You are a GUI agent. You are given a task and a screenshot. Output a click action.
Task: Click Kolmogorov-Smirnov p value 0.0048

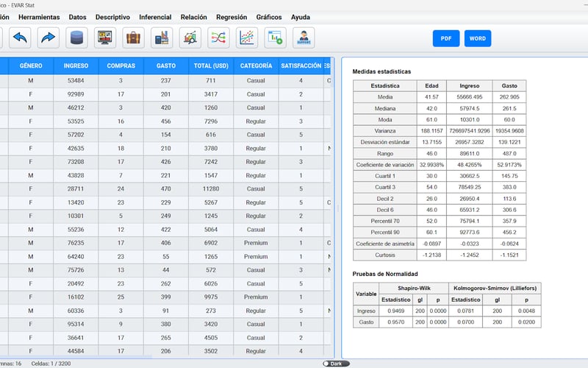(x=526, y=311)
